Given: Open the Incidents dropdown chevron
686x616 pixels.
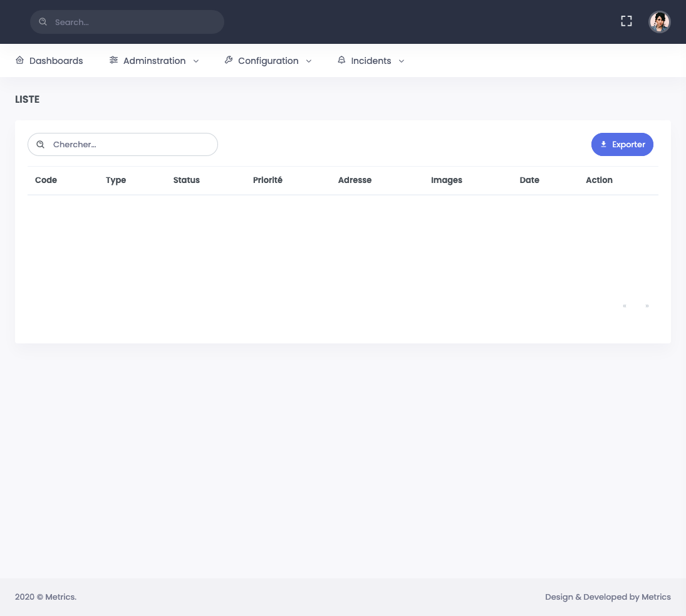Looking at the screenshot, I should coord(401,61).
